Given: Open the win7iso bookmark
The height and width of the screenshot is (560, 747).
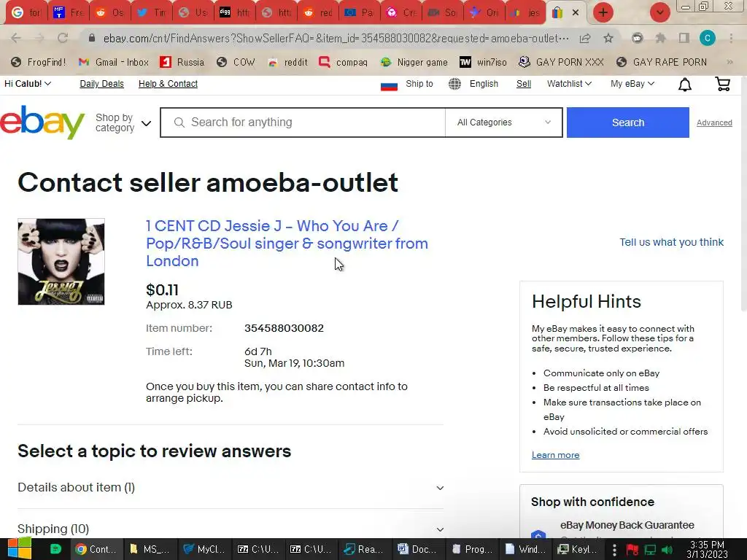Looking at the screenshot, I should click(483, 63).
